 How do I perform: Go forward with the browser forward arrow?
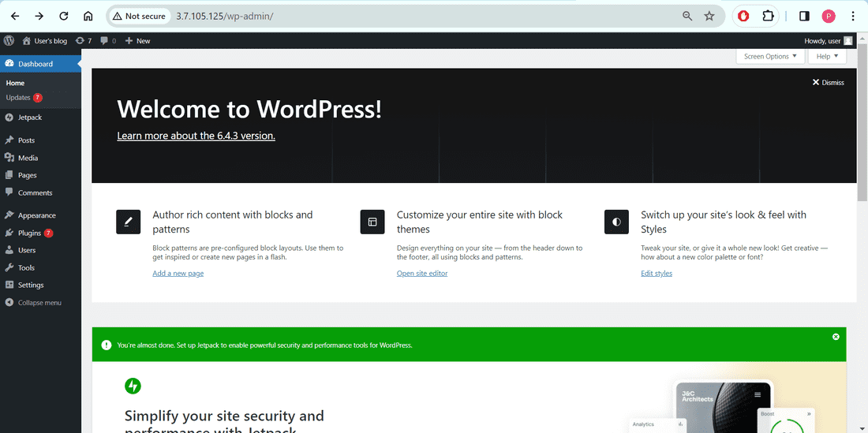click(x=39, y=16)
